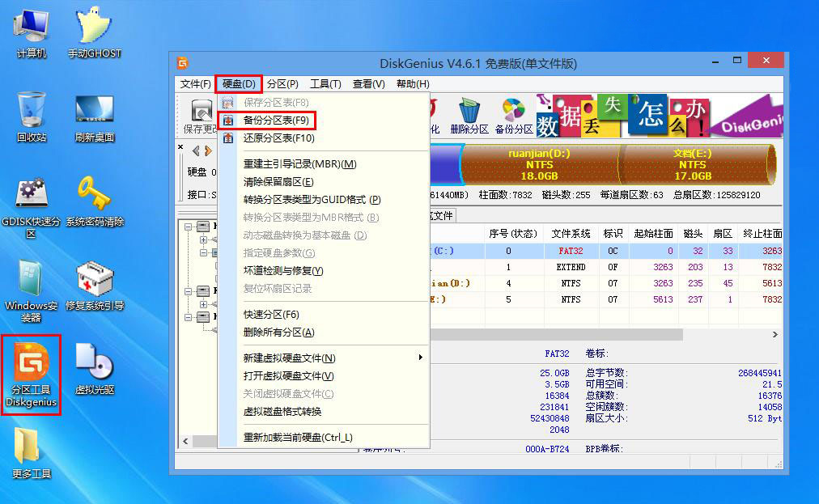Image resolution: width=819 pixels, height=504 pixels.
Task: Open the 回收站 recycle bin icon
Action: click(x=32, y=117)
